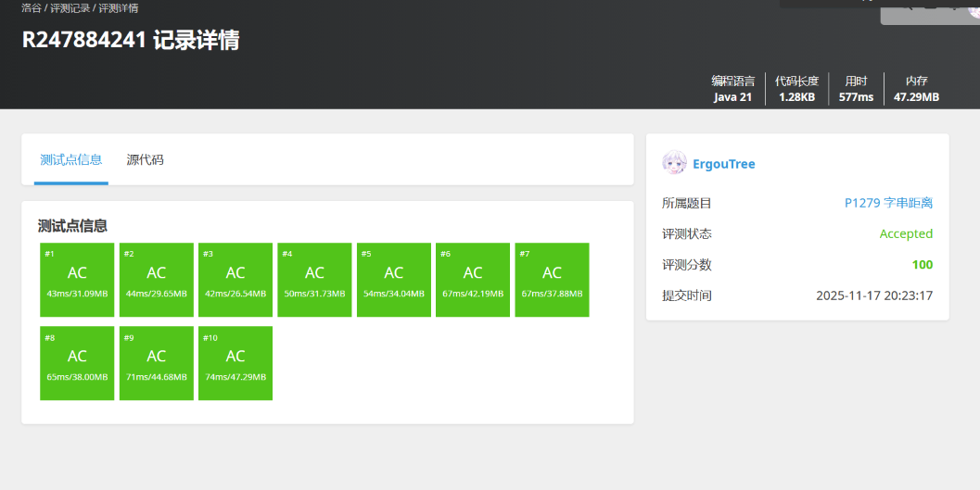Open test point #4 details

(314, 280)
